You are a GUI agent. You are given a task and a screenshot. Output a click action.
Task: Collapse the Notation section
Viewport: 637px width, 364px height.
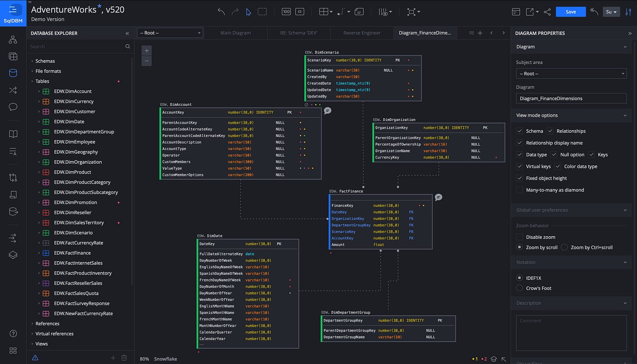click(x=625, y=262)
